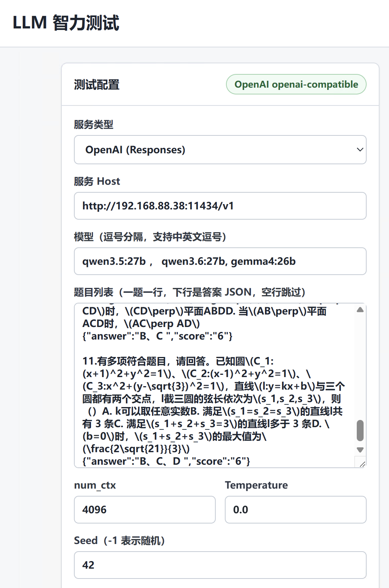Screen dimensions: 389x588
Task: Click the Seed（-1 表示随机）label
Action: (119, 541)
